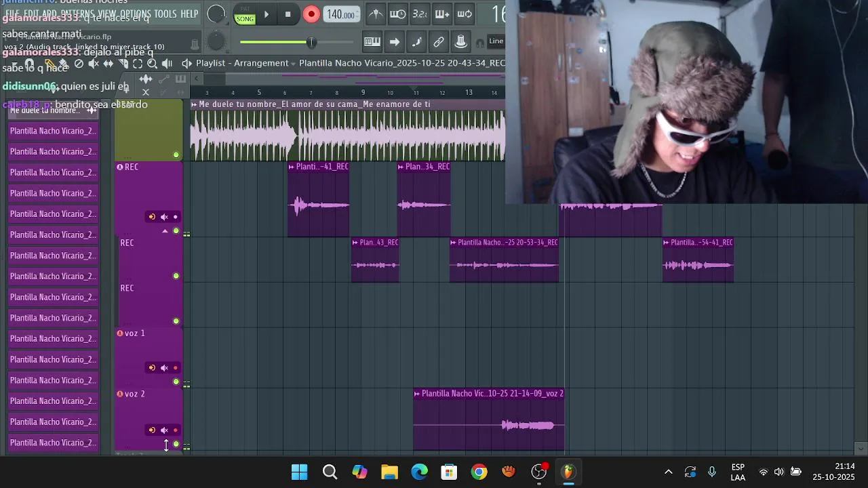Click the multilink knob icon
This screenshot has height=488, width=868.
(461, 41)
